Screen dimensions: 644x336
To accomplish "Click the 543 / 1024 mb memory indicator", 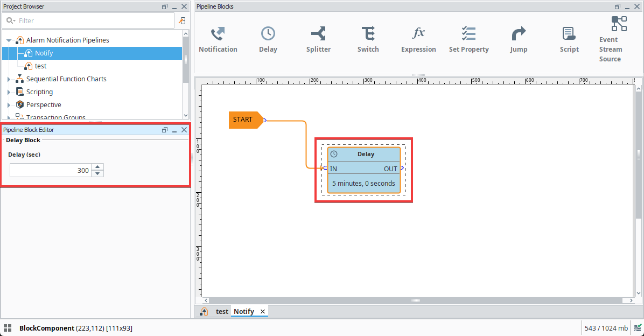I will 606,328.
